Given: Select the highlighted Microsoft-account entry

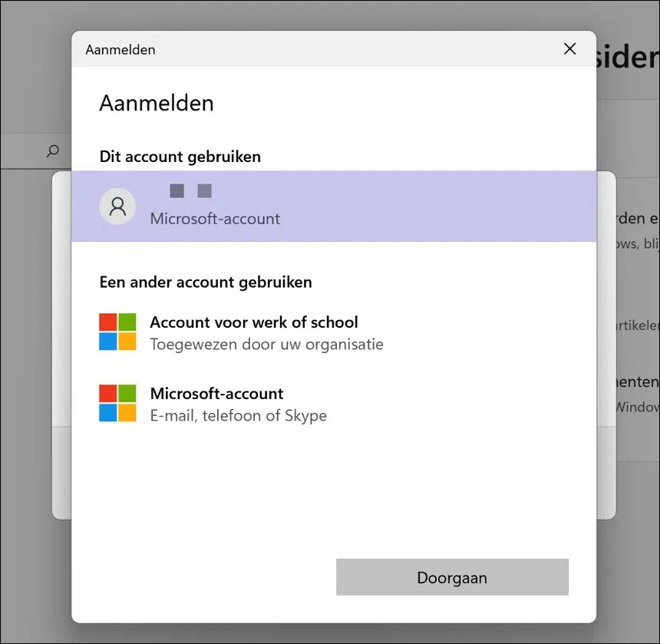Looking at the screenshot, I should pos(334,206).
